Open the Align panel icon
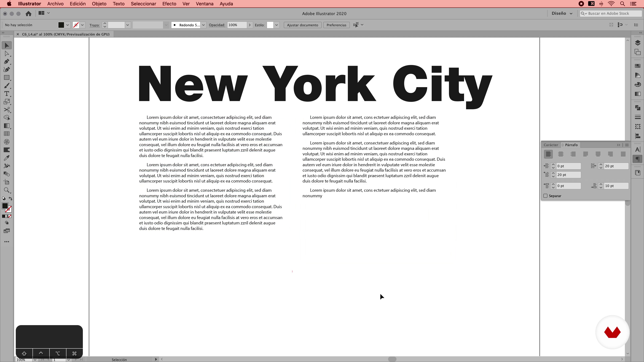 tap(637, 136)
